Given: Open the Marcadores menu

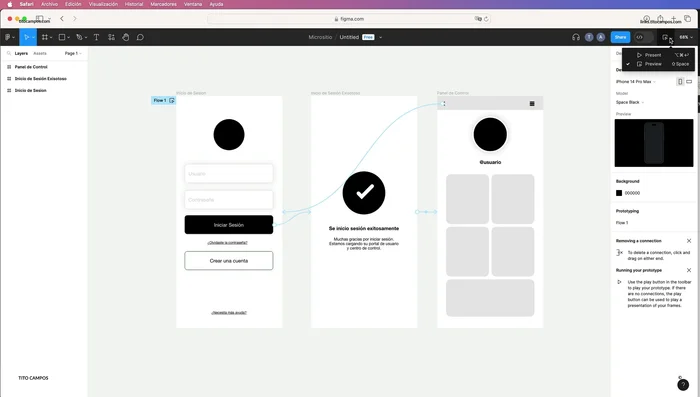Looking at the screenshot, I should (x=163, y=4).
